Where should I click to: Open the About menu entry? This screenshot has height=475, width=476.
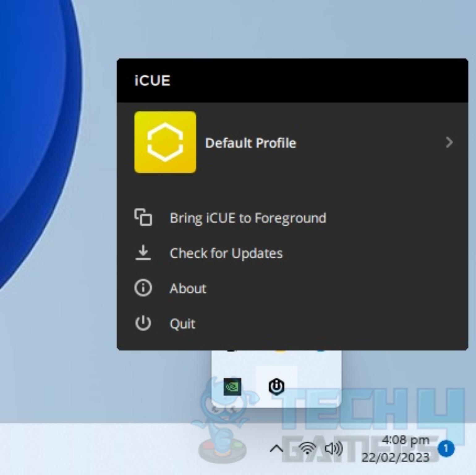(188, 289)
